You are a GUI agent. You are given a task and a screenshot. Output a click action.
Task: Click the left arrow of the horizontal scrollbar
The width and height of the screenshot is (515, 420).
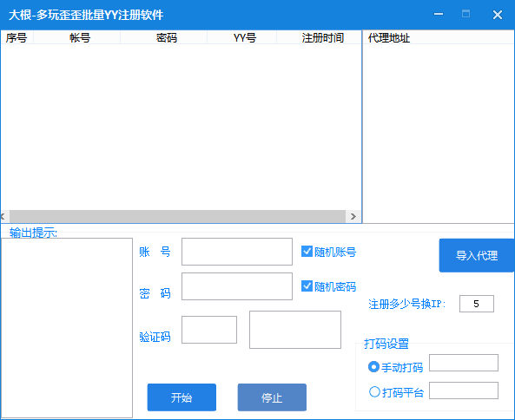[x=4, y=216]
